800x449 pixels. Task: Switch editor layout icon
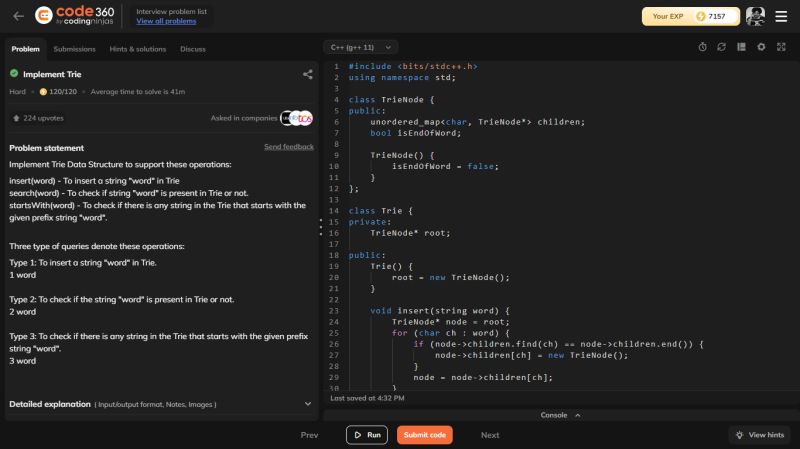pyautogui.click(x=741, y=47)
